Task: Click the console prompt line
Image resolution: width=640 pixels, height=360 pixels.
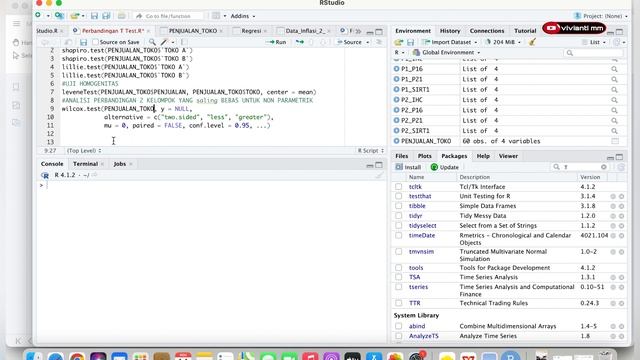Action: 211,185
